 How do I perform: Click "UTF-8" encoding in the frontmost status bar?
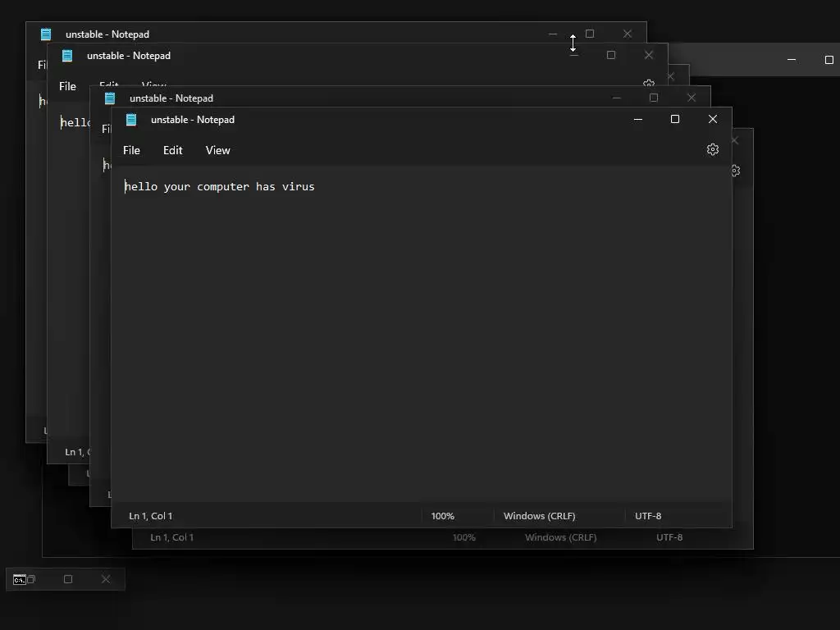pyautogui.click(x=648, y=516)
